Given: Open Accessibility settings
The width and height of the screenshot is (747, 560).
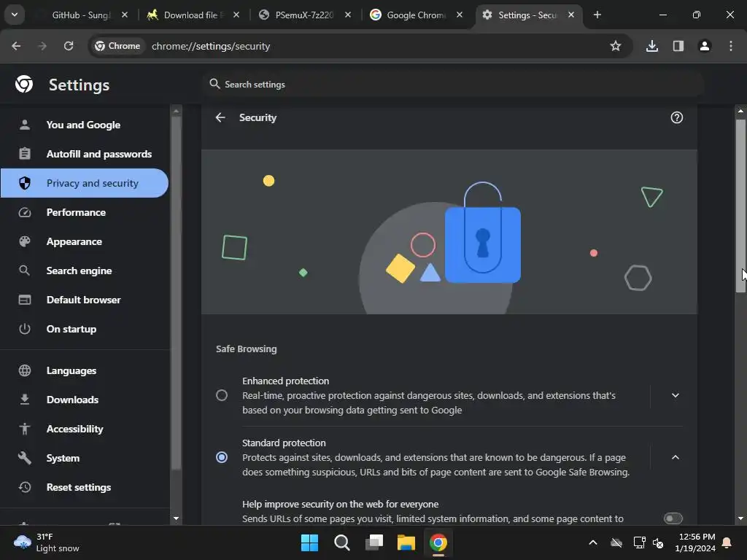Looking at the screenshot, I should [x=84, y=429].
